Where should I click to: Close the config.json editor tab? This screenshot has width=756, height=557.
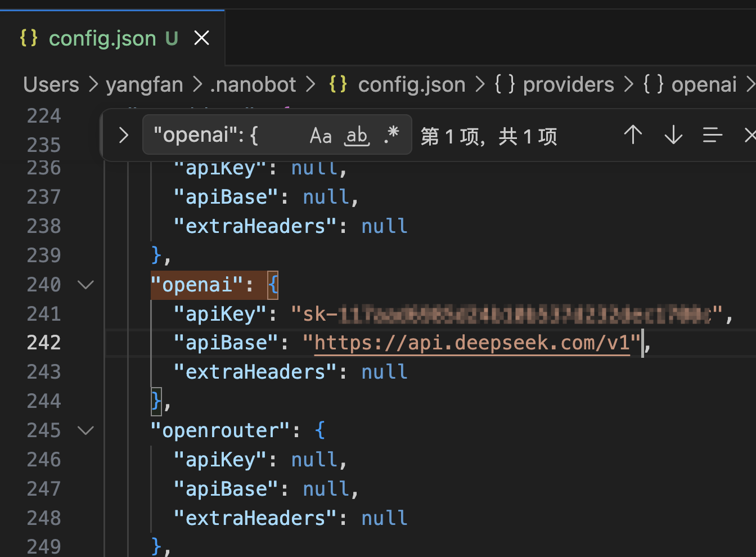tap(201, 38)
